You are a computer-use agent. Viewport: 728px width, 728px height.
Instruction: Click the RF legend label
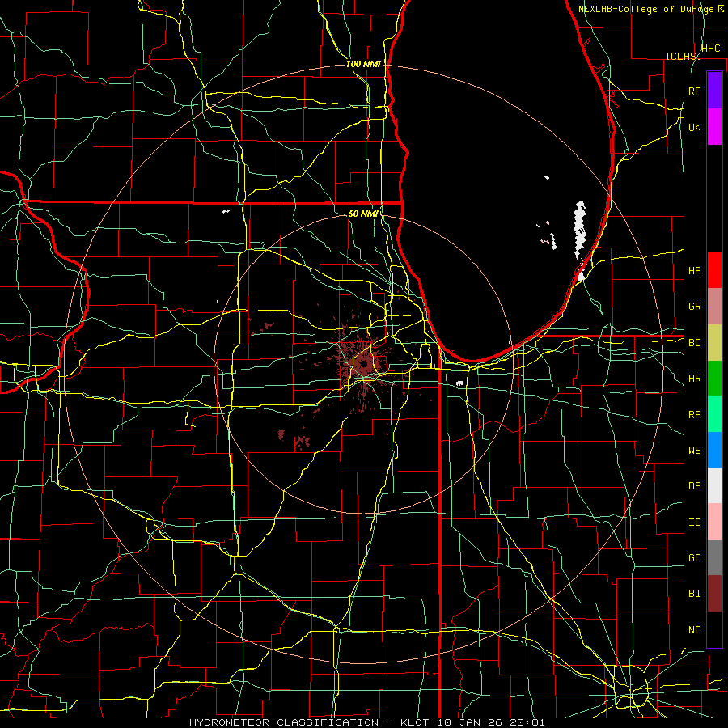(694, 91)
